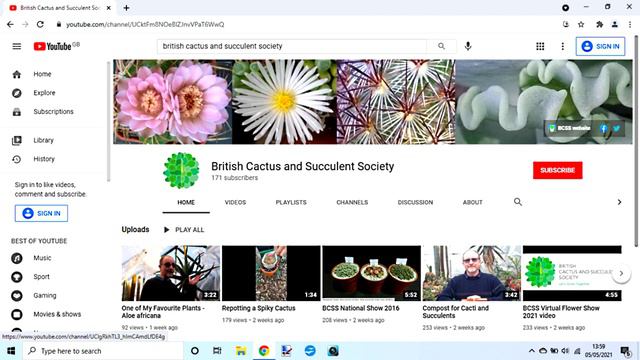
Task: Click Sign In in the sidebar
Action: pyautogui.click(x=42, y=213)
